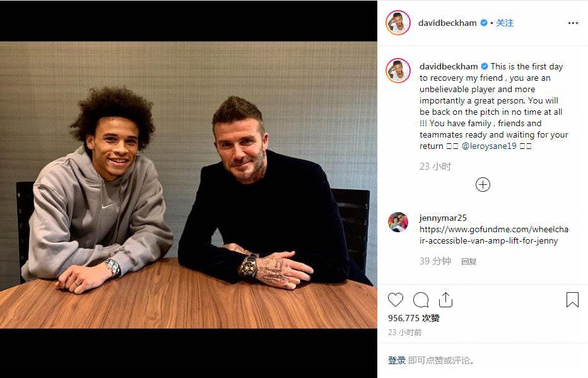Image resolution: width=588 pixels, height=378 pixels.
Task: Log in via the 登录 link
Action: [397, 360]
